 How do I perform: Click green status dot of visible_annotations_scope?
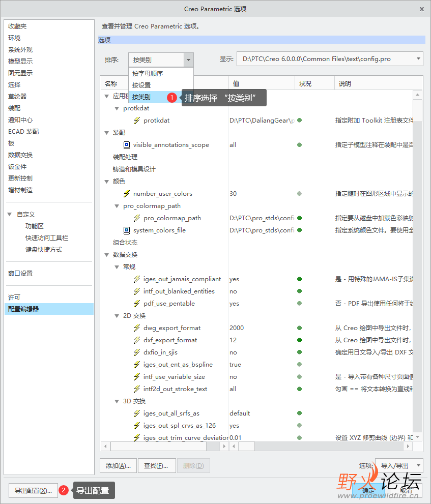[x=299, y=144]
